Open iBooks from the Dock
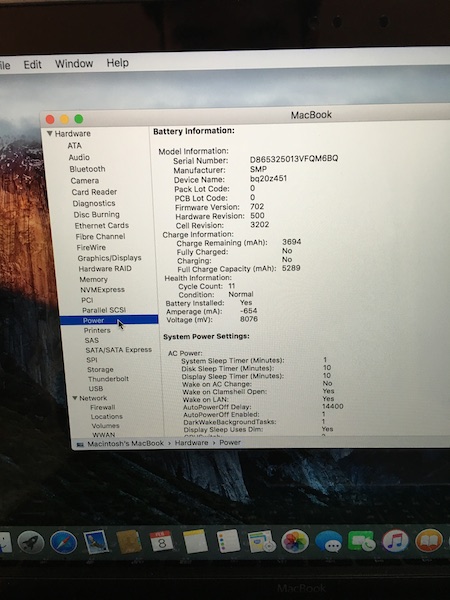Image resolution: width=450 pixels, height=600 pixels. click(429, 540)
